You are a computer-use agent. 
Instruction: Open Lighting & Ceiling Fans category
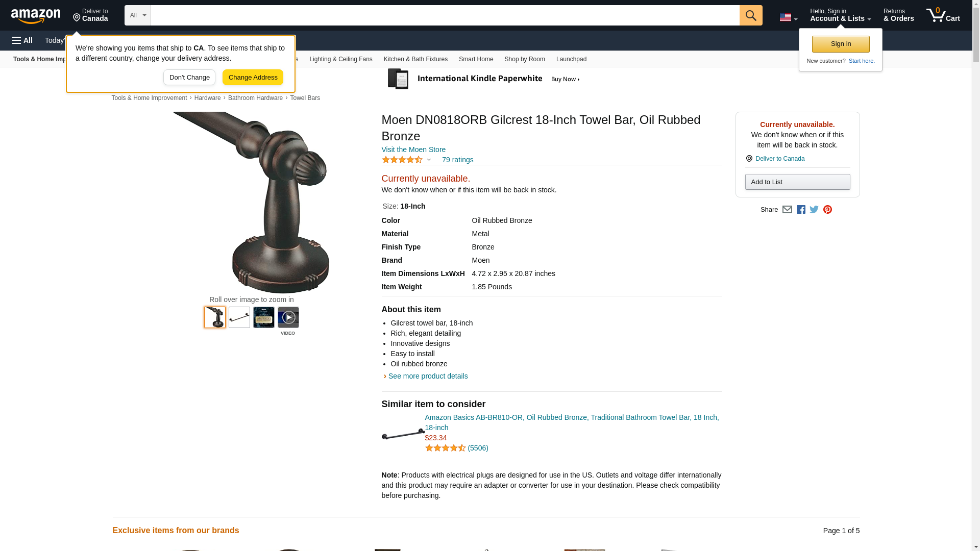pyautogui.click(x=341, y=59)
